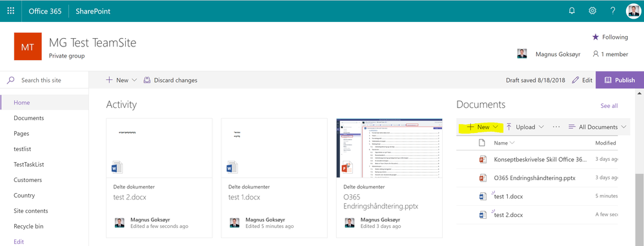Open test 2.docx activity card thumbnail
The width and height of the screenshot is (644, 246).
(x=159, y=148)
